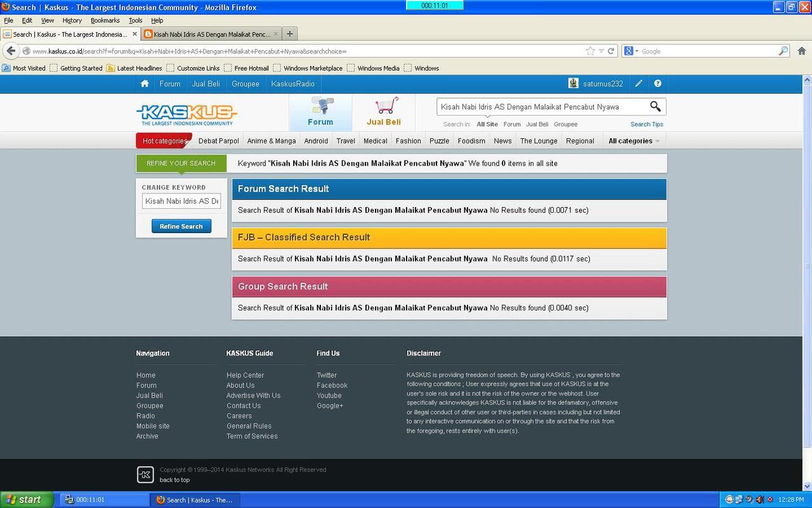
Task: Open the File menu
Action: (x=8, y=20)
